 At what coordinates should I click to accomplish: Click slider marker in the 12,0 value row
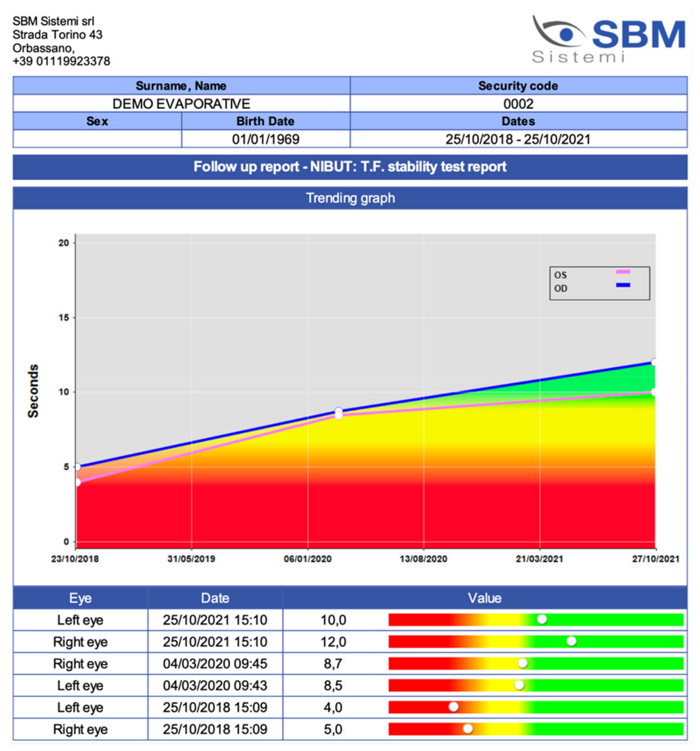[x=571, y=641]
